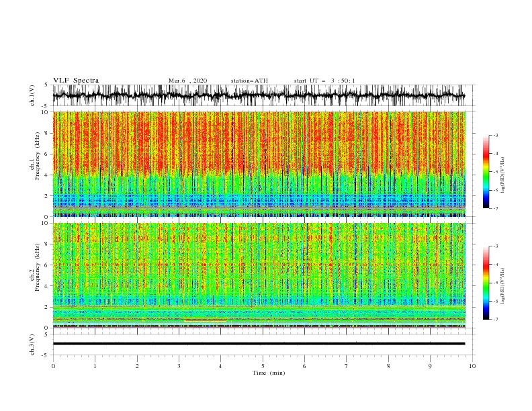Click the flat black ch.3 voltage trace
Screen dimensions: 532x411
point(259,344)
